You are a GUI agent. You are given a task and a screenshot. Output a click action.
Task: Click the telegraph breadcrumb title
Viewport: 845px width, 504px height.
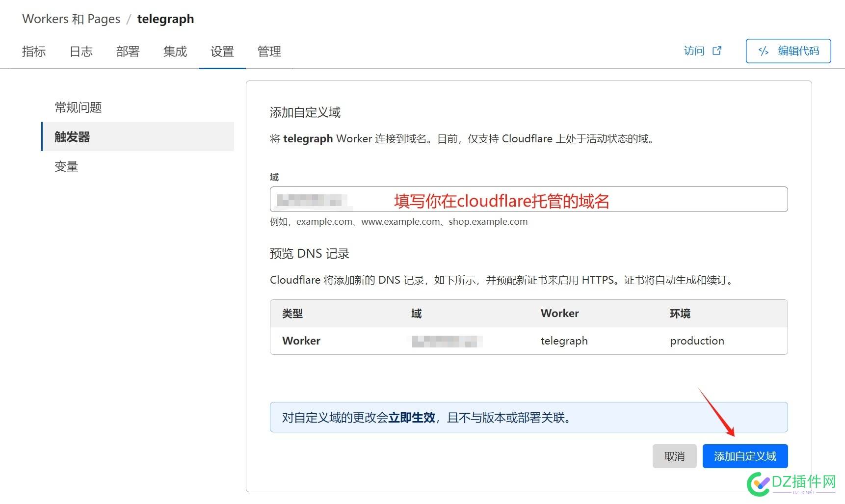pyautogui.click(x=165, y=19)
